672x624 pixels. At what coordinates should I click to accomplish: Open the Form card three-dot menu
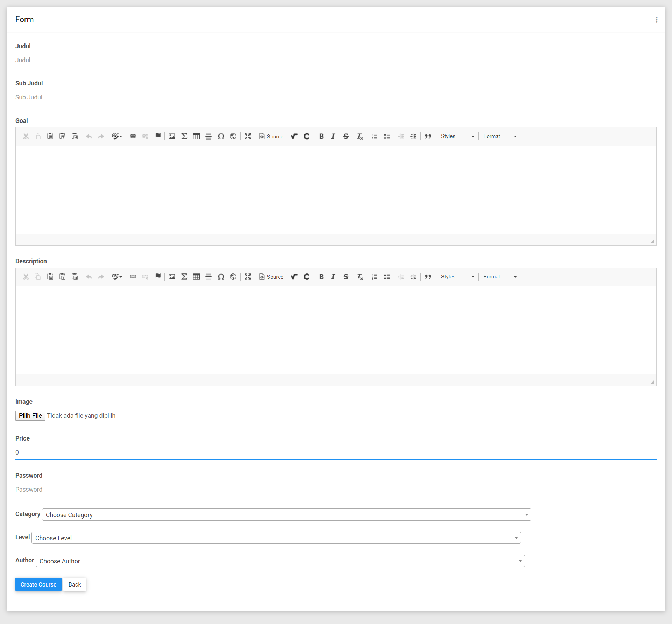point(657,20)
